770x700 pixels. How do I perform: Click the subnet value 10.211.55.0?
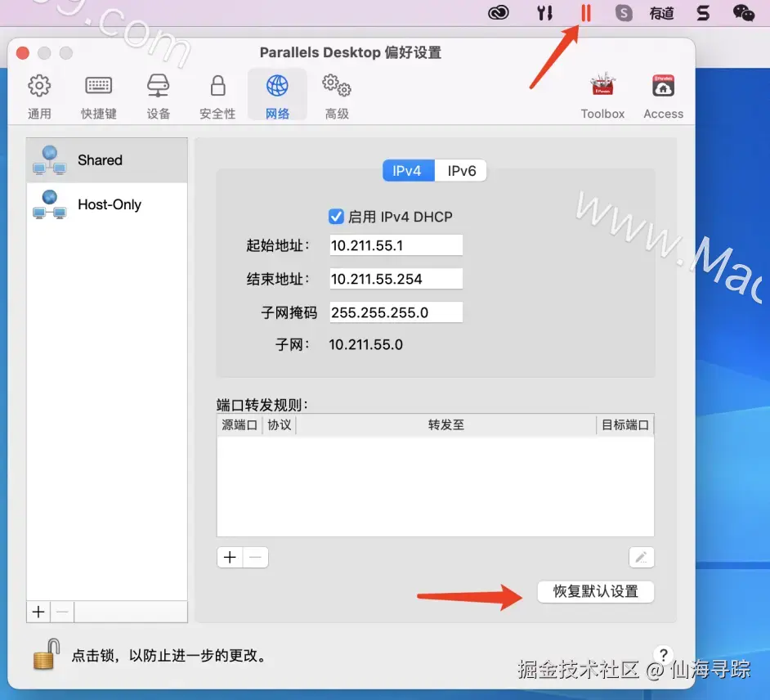[x=366, y=345]
